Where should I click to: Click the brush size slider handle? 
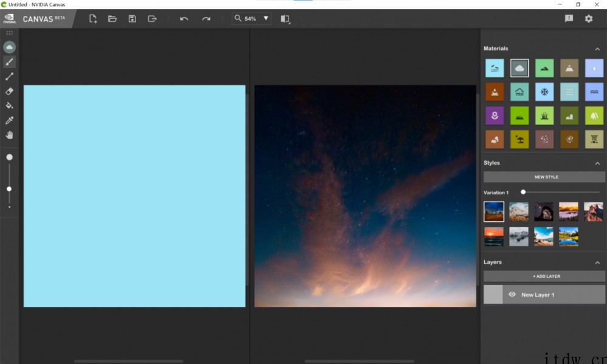coord(9,189)
